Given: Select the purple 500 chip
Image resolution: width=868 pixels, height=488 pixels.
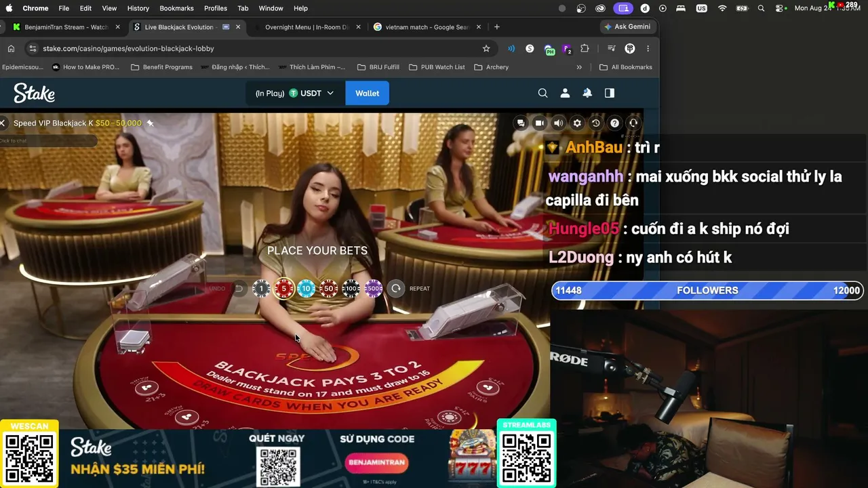Looking at the screenshot, I should [x=374, y=289].
